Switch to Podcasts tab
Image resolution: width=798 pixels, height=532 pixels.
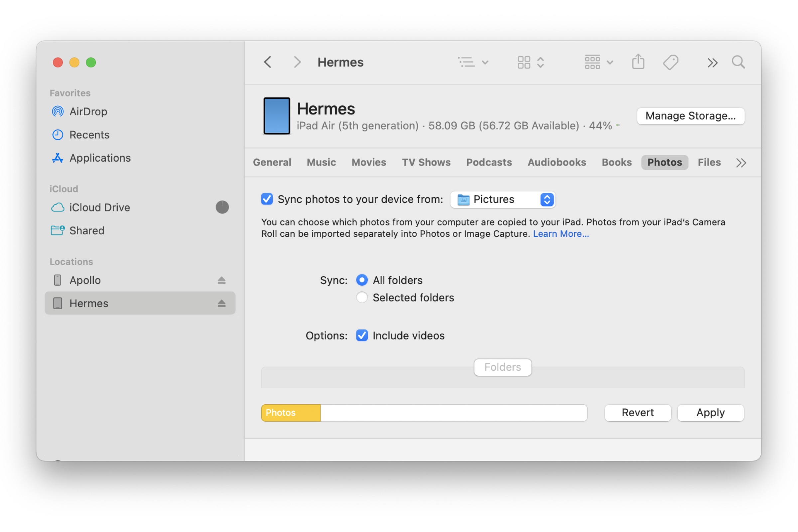pyautogui.click(x=489, y=162)
